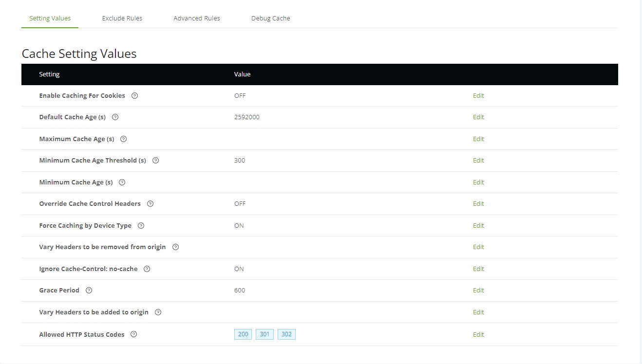
Task: Go to the Debug Cache tab
Action: click(x=271, y=18)
